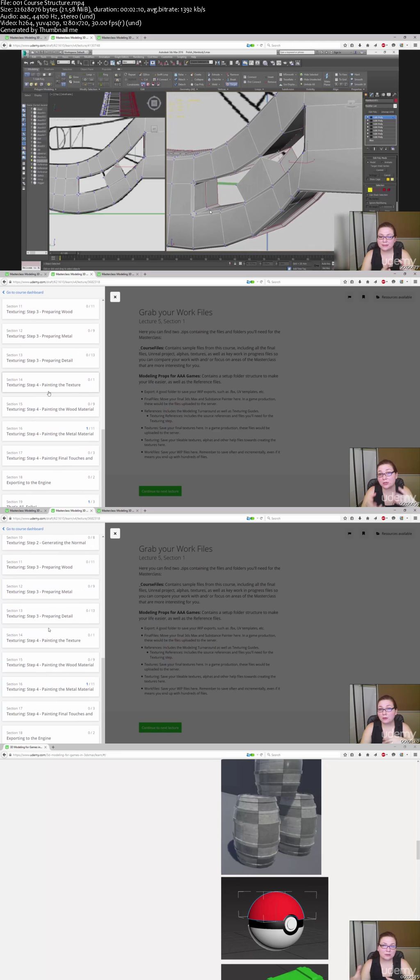Click the red and white ball render
Screen dimensions: 420x980
click(x=275, y=918)
